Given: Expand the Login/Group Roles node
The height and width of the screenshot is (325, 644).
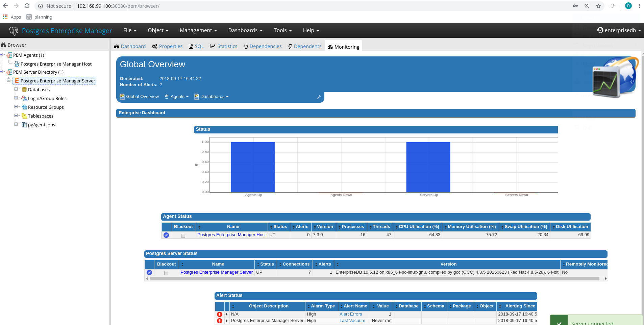Looking at the screenshot, I should [x=16, y=98].
